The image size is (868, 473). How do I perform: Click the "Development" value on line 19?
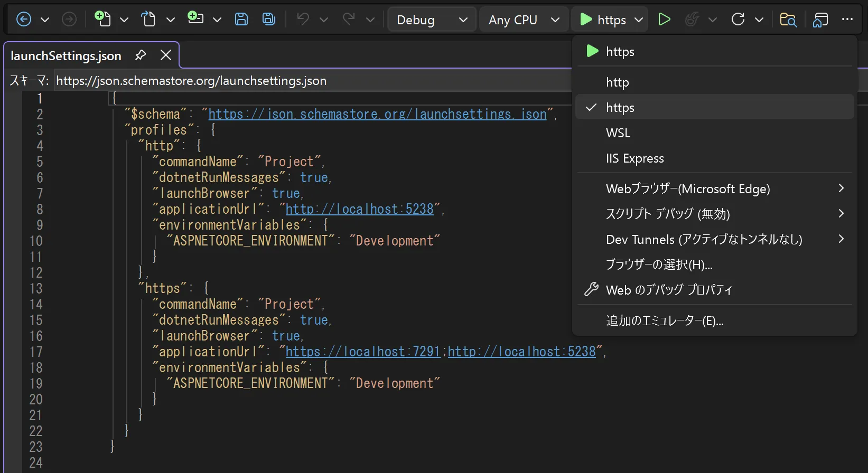(x=395, y=383)
